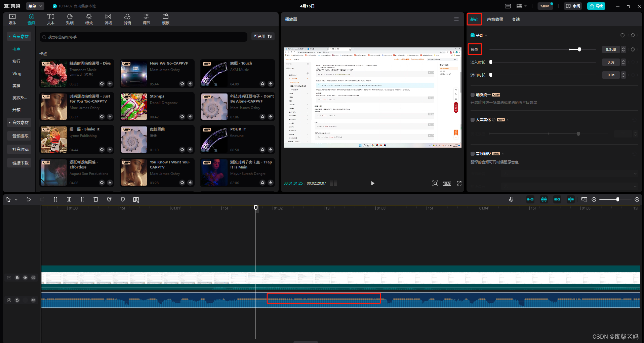Select the 美食 music category
Image resolution: width=644 pixels, height=343 pixels.
coord(16,86)
